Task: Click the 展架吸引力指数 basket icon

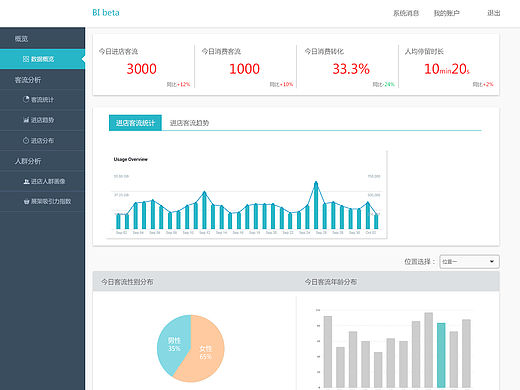Action: tap(26, 201)
